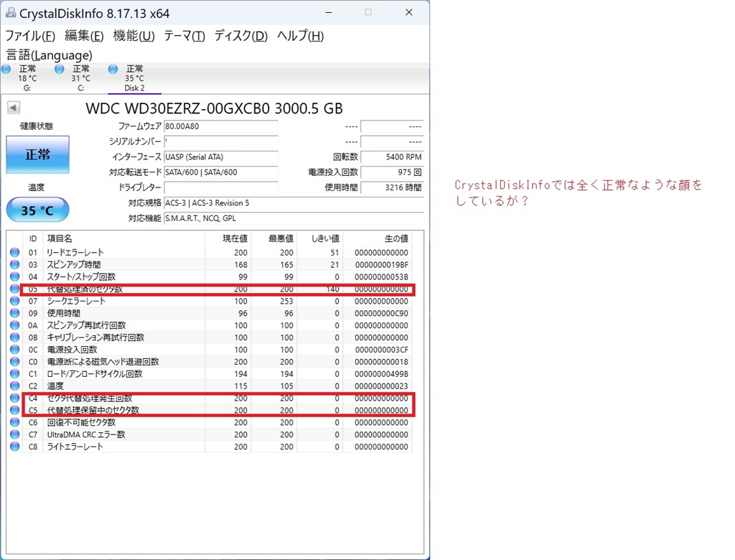Click the 使用時間 value 3216 時間
The height and width of the screenshot is (560, 735).
point(392,187)
